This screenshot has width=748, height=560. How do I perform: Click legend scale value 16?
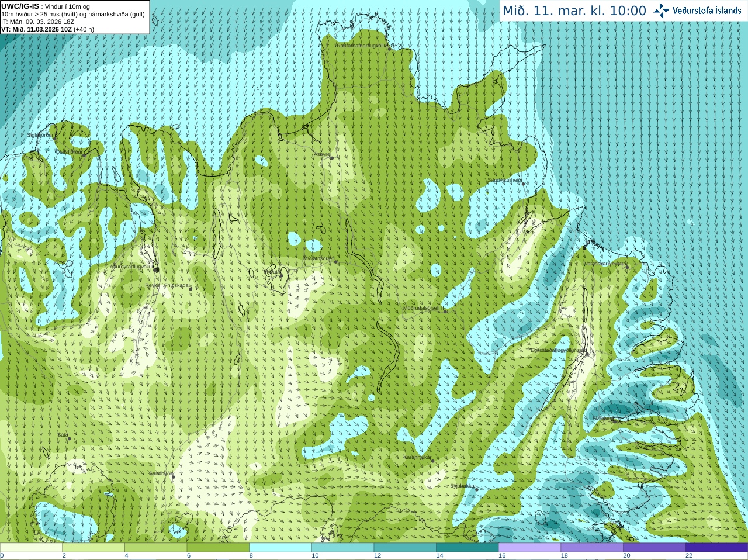click(502, 556)
